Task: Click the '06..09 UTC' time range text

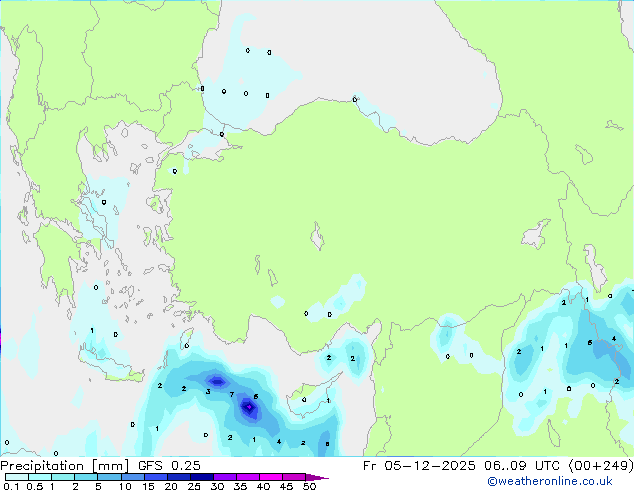Action: click(x=522, y=466)
